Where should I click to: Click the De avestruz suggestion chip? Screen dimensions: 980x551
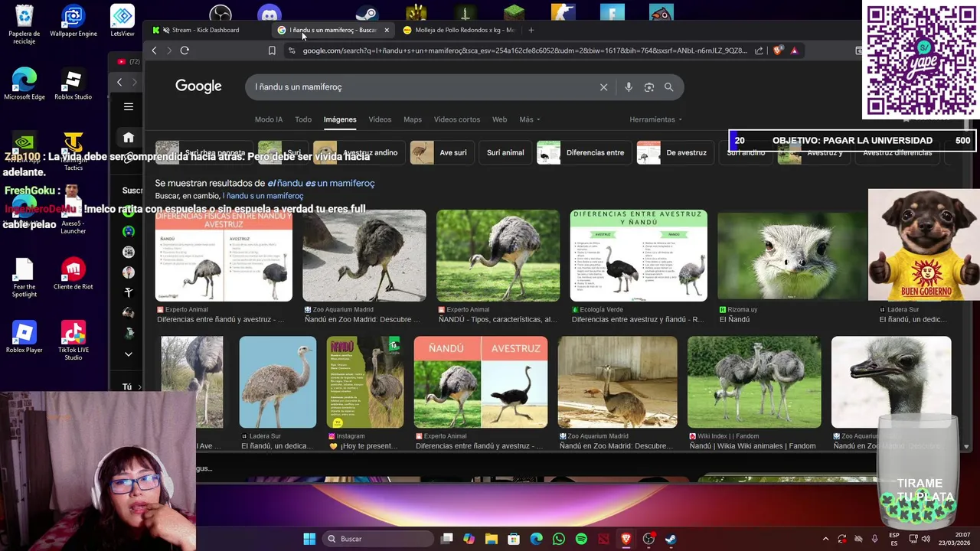(x=675, y=152)
